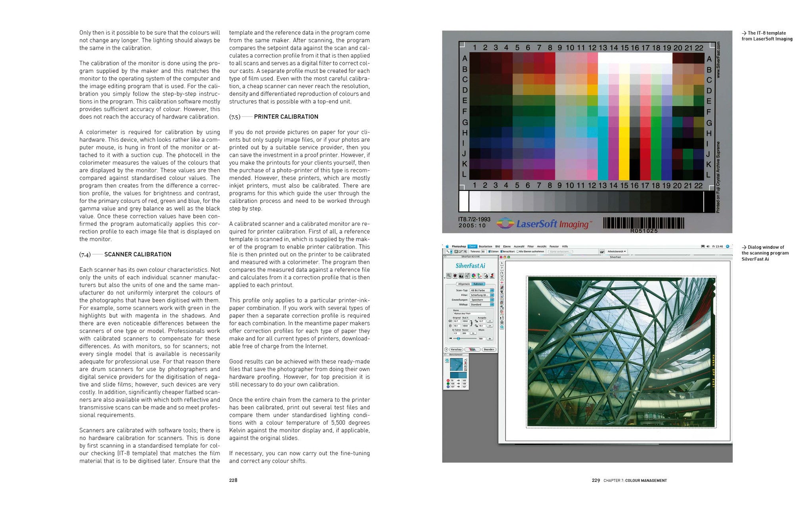
Task: Click the SilverFast zoom magnifier icon
Action: coord(449,275)
